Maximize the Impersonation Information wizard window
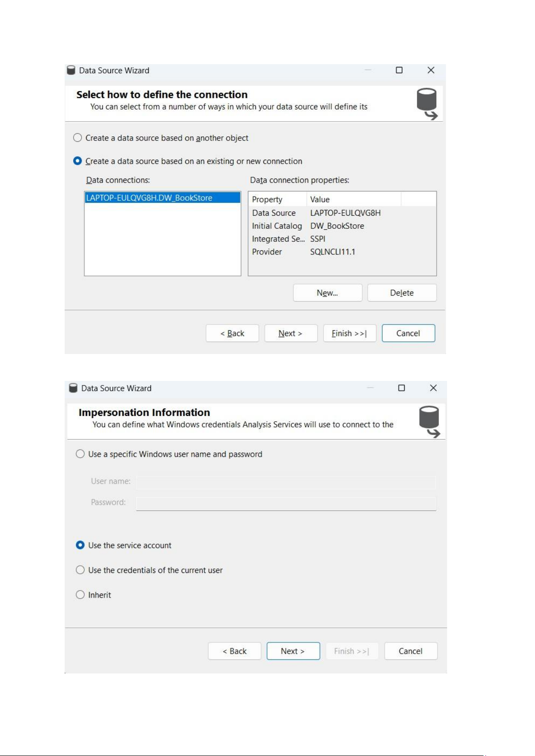The width and height of the screenshot is (535, 756). [402, 388]
